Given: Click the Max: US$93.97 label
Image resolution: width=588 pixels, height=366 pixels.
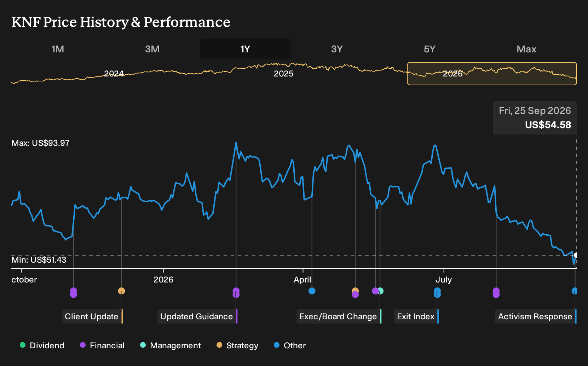Looking at the screenshot, I should [40, 143].
